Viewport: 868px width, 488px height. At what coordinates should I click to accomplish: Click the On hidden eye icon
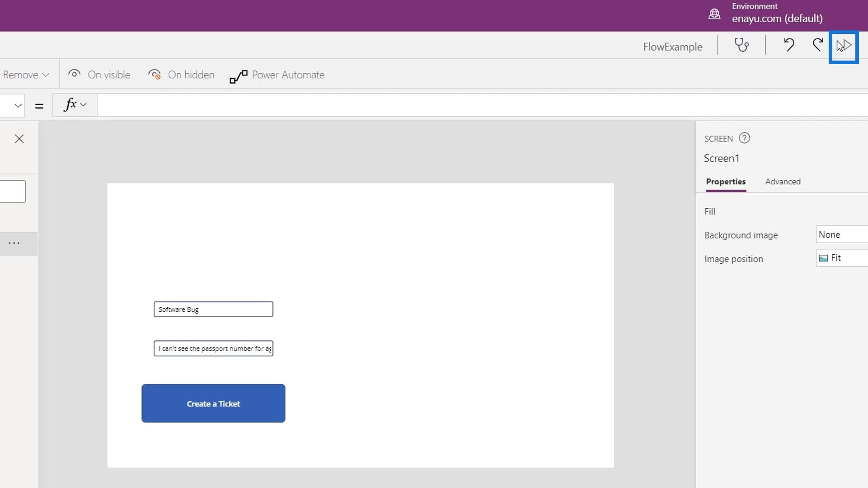[x=155, y=75]
